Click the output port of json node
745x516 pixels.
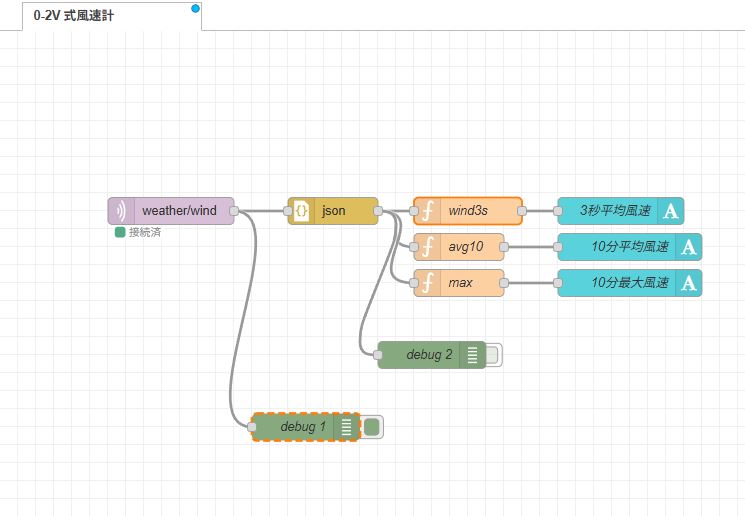(378, 211)
